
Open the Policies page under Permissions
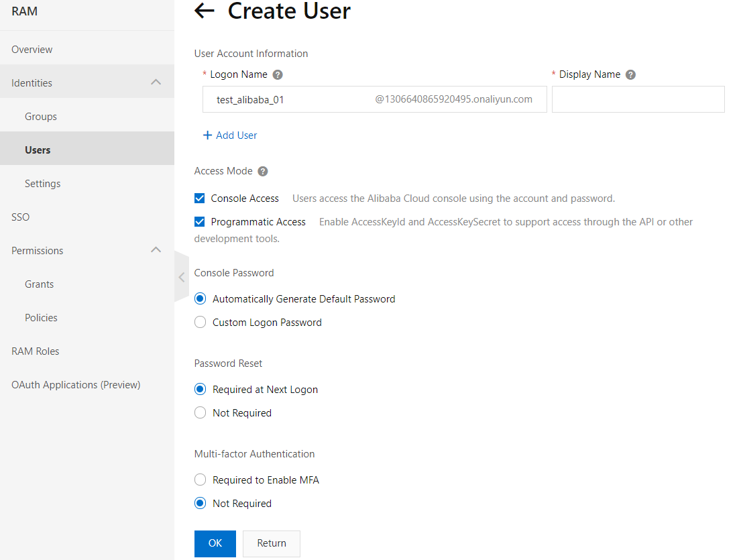pos(41,317)
